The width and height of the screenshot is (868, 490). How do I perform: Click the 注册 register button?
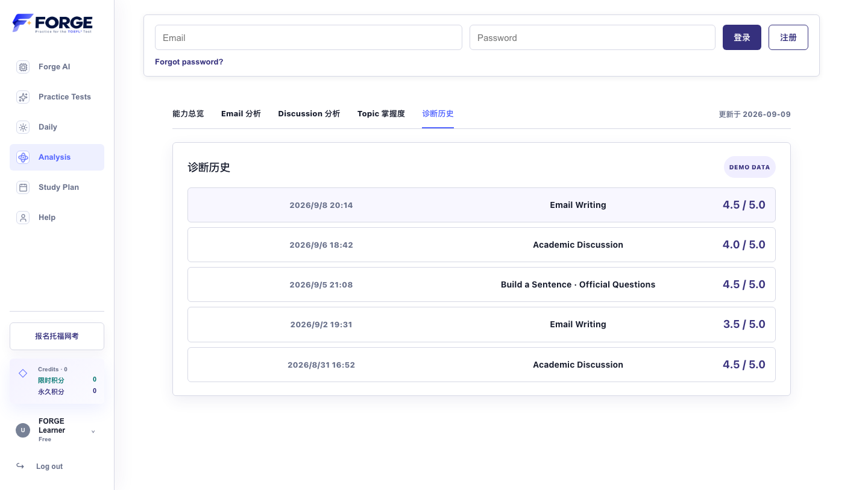coord(788,37)
